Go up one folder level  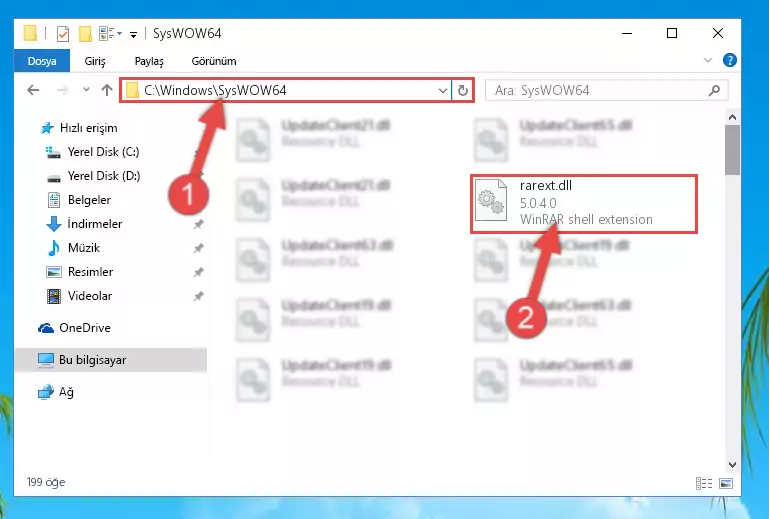[106, 90]
